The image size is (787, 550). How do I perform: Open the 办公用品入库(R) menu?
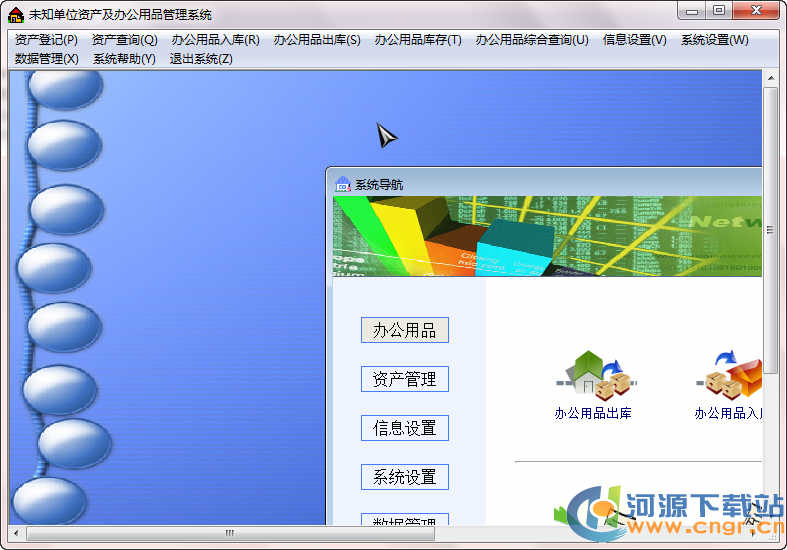[215, 40]
